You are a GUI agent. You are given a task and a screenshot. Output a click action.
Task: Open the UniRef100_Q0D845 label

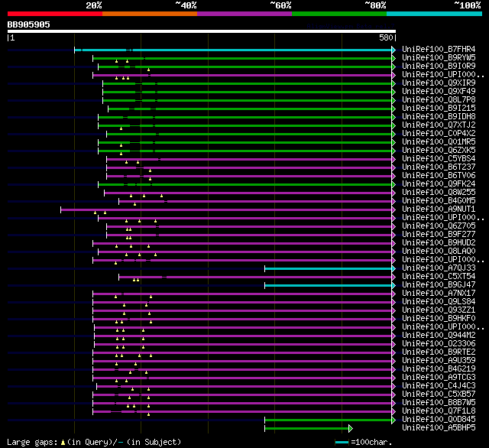tap(439, 420)
